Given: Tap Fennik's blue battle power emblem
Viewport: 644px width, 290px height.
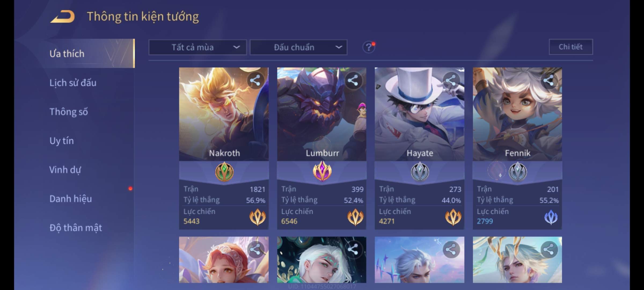Looking at the screenshot, I should point(551,217).
